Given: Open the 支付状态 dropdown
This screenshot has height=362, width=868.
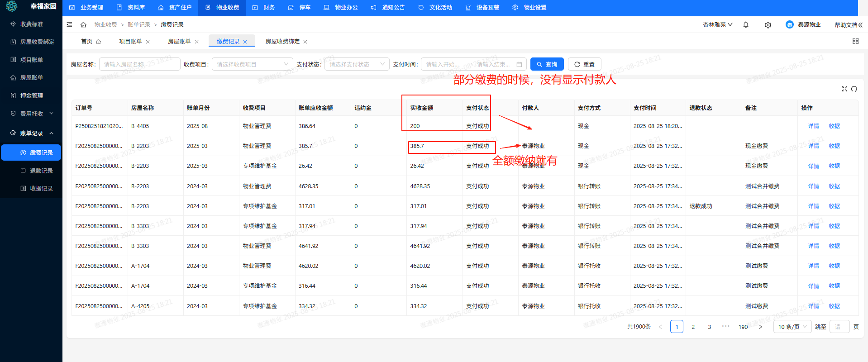Looking at the screenshot, I should pyautogui.click(x=357, y=64).
